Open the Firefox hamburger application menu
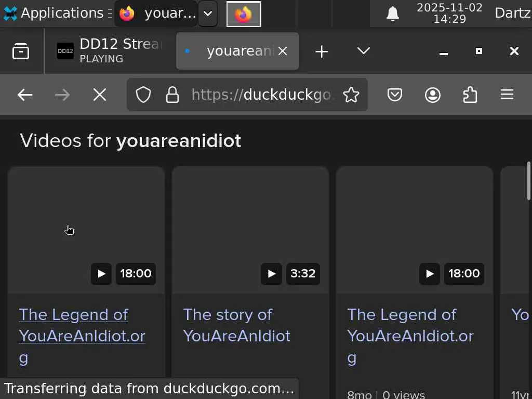 click(507, 95)
